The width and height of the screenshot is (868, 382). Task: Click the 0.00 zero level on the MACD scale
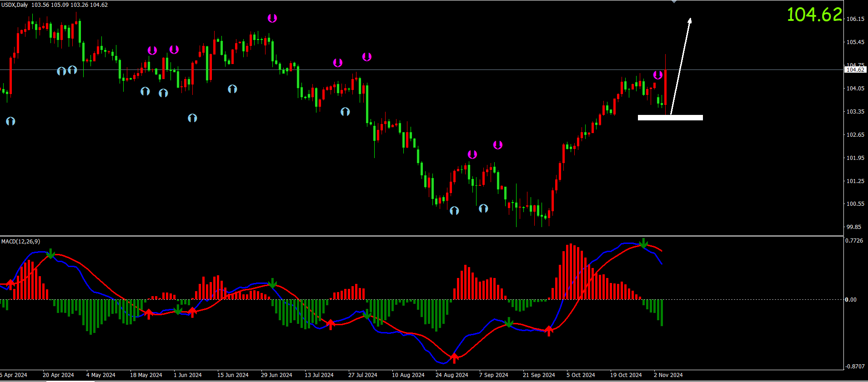point(851,300)
